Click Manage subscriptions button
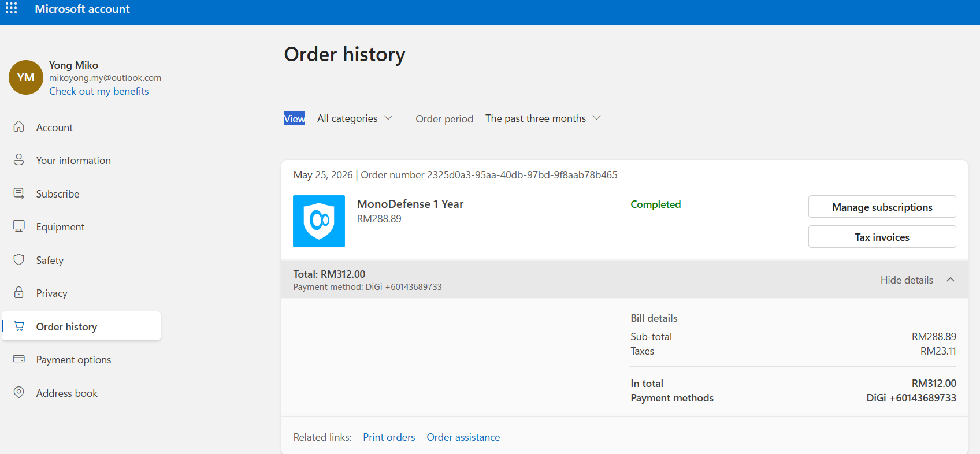 click(882, 207)
